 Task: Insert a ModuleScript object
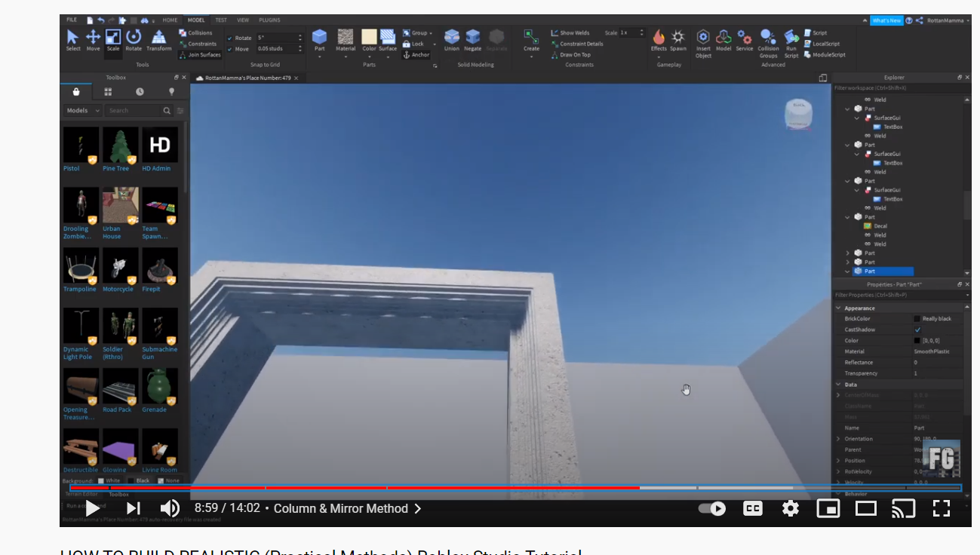pos(825,55)
